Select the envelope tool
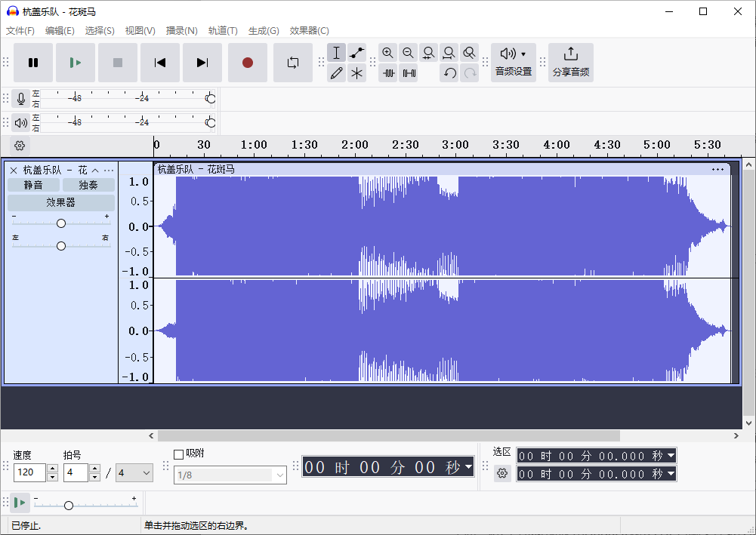 356,52
